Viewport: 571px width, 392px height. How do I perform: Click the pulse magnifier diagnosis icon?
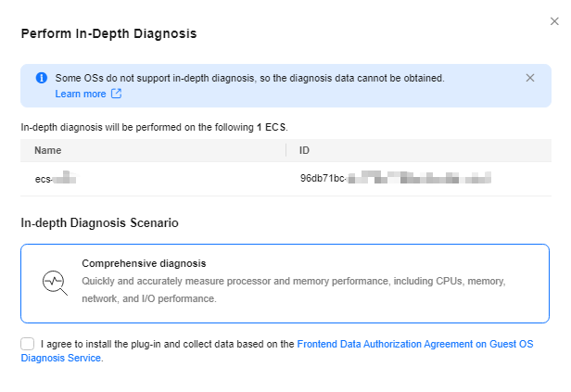55,283
